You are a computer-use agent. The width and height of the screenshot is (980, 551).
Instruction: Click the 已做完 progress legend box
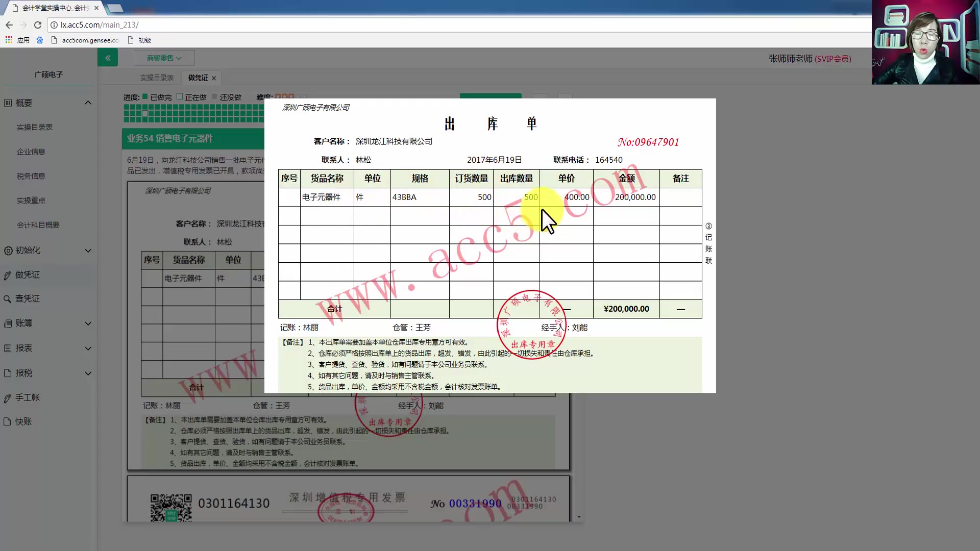pyautogui.click(x=145, y=96)
